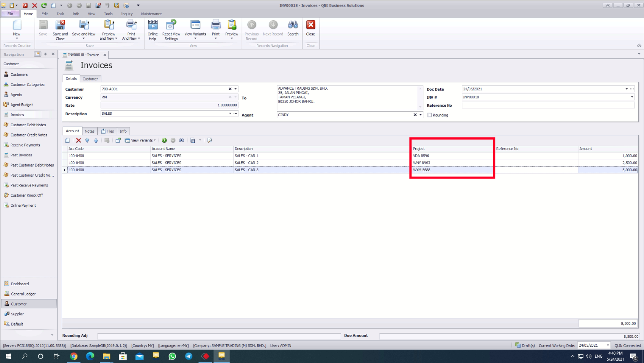Switch to the Customer detail tab
The width and height of the screenshot is (644, 363).
[90, 79]
